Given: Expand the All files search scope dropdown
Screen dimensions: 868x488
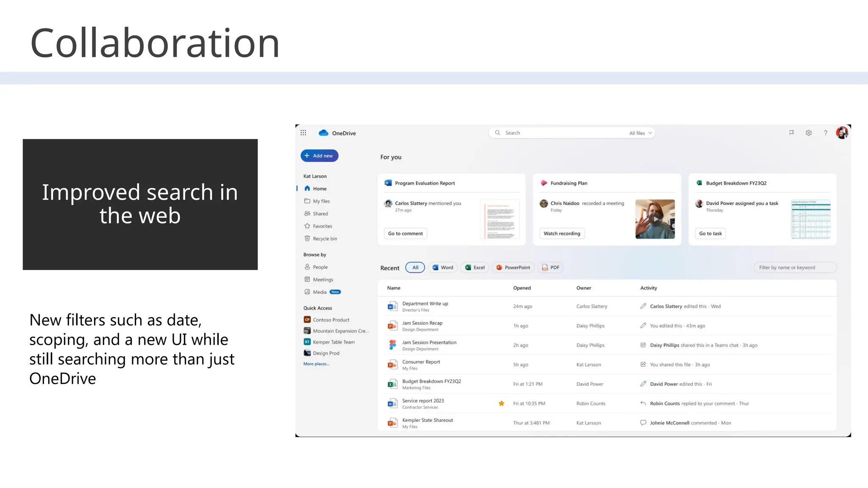Looking at the screenshot, I should point(640,133).
